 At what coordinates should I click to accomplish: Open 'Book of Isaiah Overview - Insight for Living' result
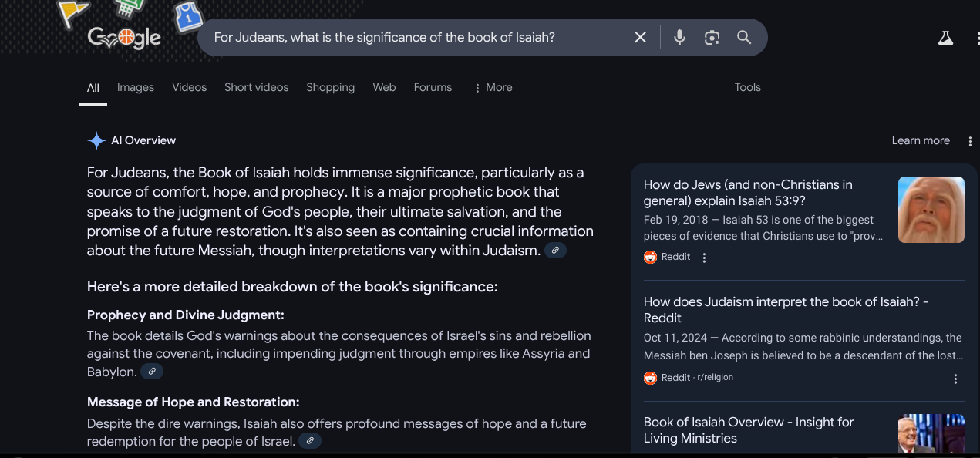coord(749,430)
